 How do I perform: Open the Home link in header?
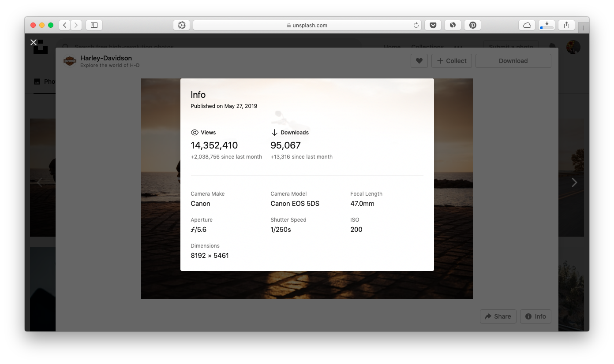pyautogui.click(x=392, y=47)
